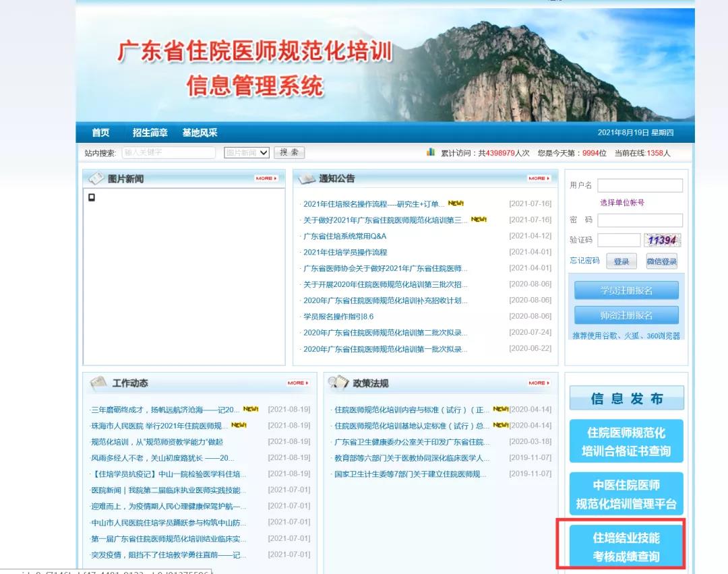The height and width of the screenshot is (574, 728).
Task: Click the megaphone icon beside 通知公告 heading
Action: tap(307, 179)
